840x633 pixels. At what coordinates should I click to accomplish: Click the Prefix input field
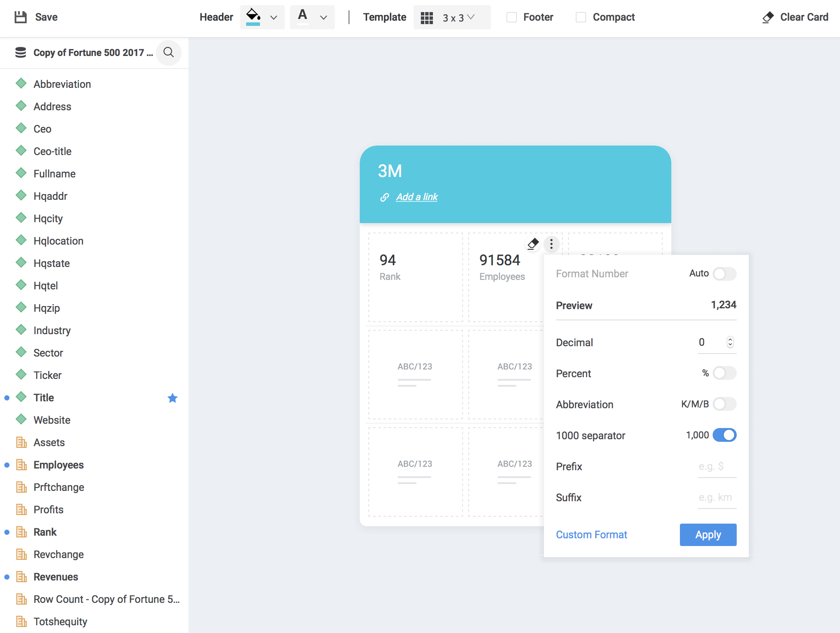coord(716,466)
